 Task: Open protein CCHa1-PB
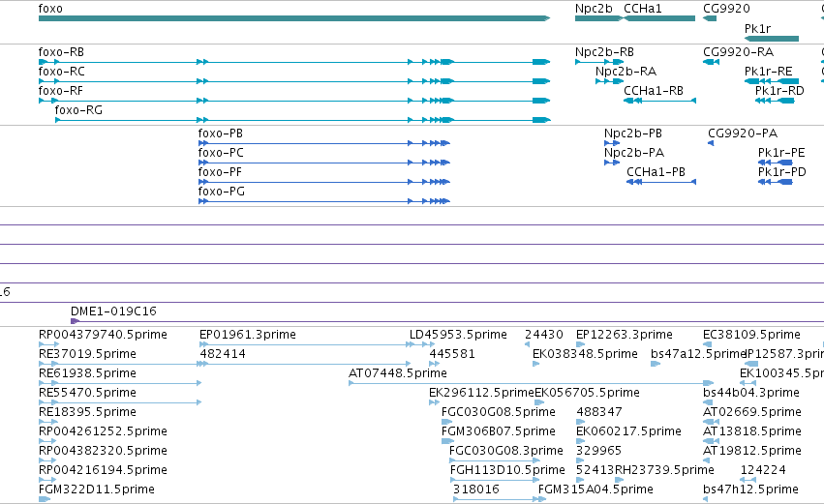click(656, 173)
